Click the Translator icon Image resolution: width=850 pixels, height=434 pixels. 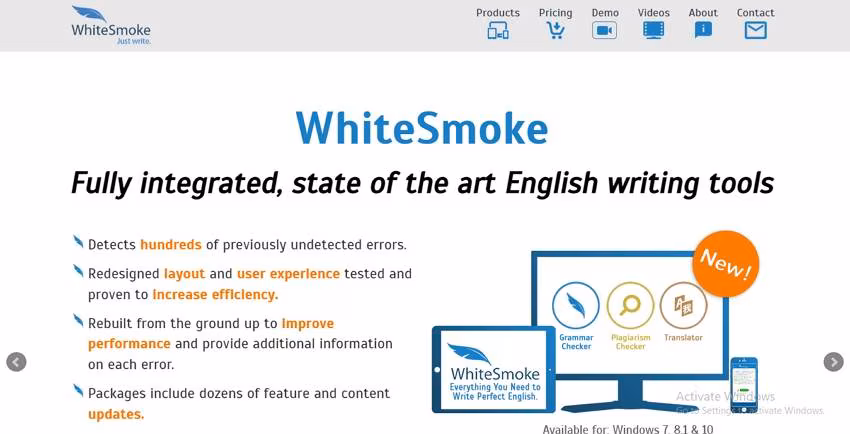click(x=683, y=306)
